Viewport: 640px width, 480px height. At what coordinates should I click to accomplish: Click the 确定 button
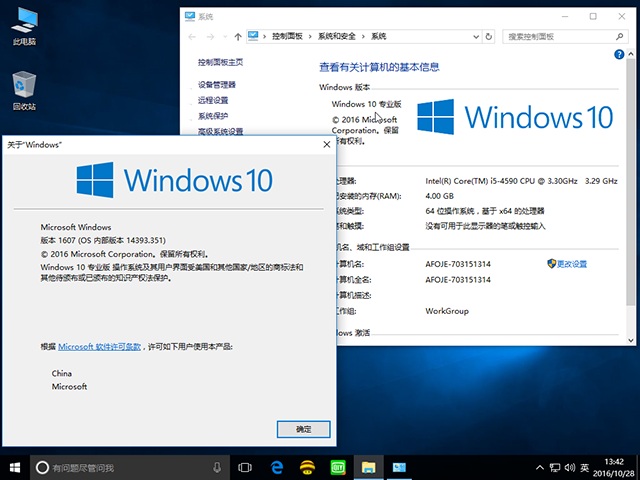tap(303, 429)
